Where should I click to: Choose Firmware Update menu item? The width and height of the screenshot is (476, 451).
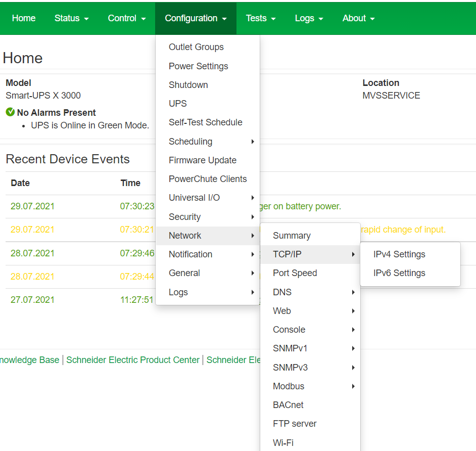pyautogui.click(x=208, y=160)
